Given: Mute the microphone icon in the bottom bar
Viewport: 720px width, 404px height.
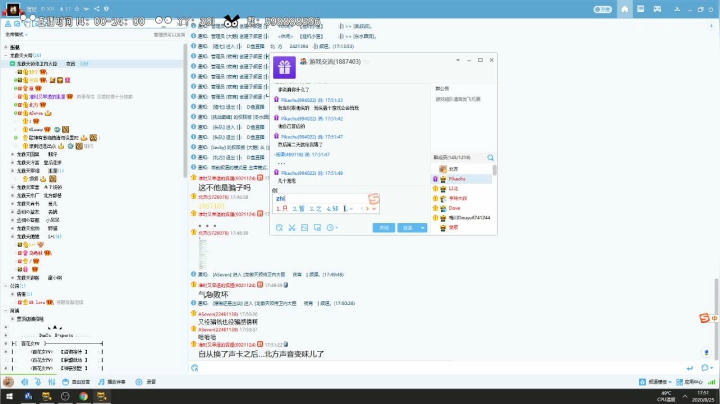Looking at the screenshot, I should point(38,382).
